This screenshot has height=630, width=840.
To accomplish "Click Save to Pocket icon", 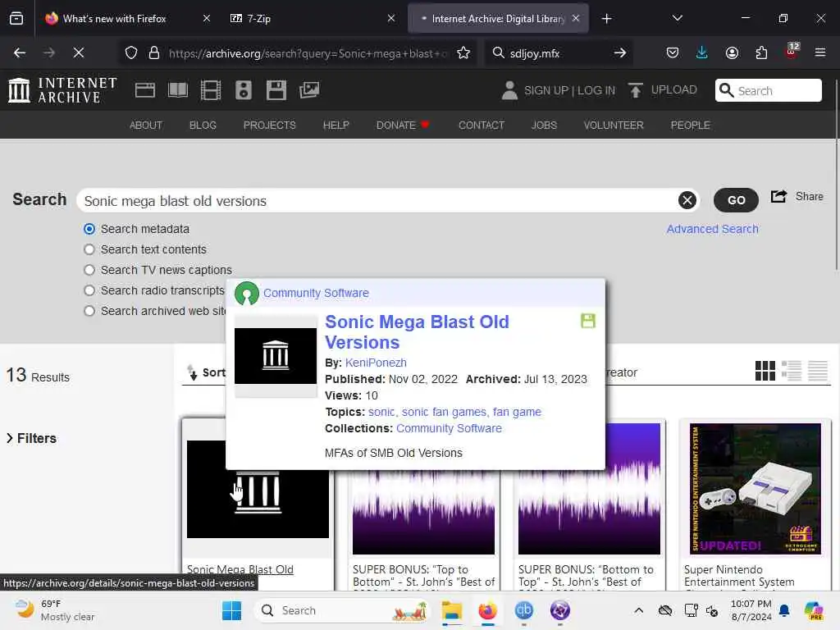I will point(673,52).
